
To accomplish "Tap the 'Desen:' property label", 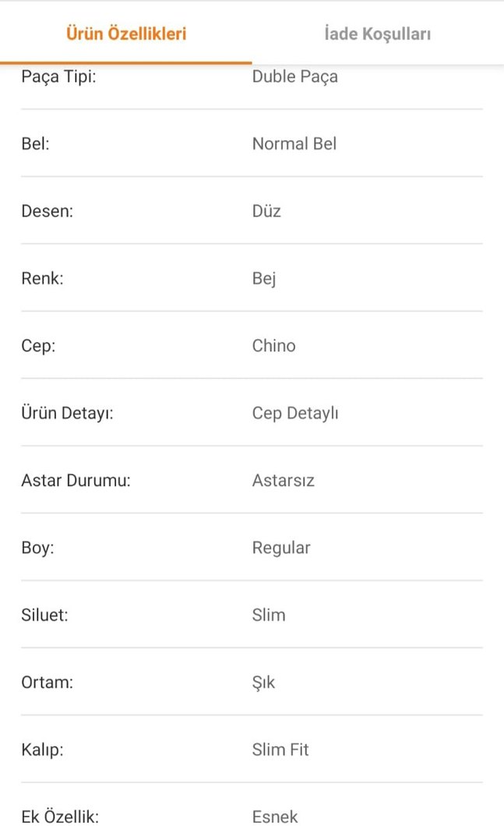I will [47, 211].
